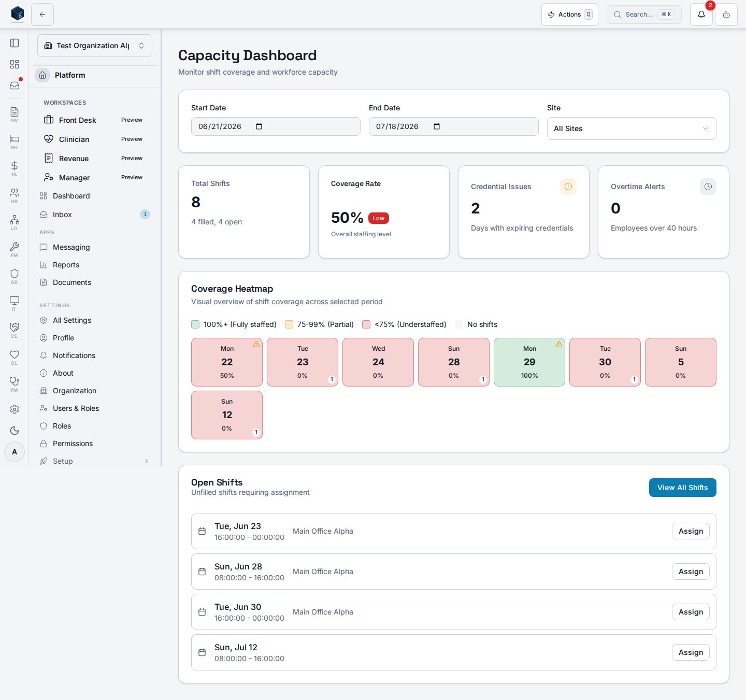Click the gear settings icon in rail

15,409
